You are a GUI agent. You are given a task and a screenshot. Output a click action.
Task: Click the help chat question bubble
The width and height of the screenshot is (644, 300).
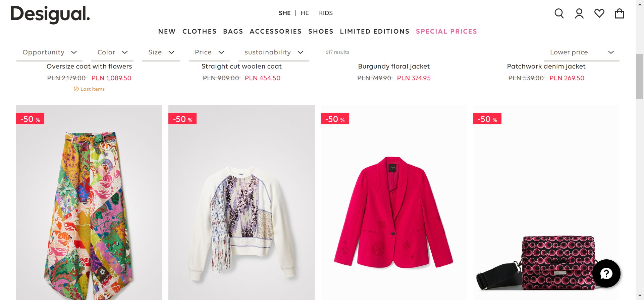click(x=606, y=273)
